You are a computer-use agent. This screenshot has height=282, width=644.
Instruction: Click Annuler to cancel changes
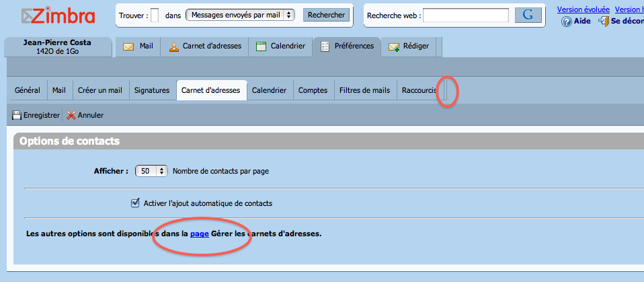pyautogui.click(x=91, y=116)
